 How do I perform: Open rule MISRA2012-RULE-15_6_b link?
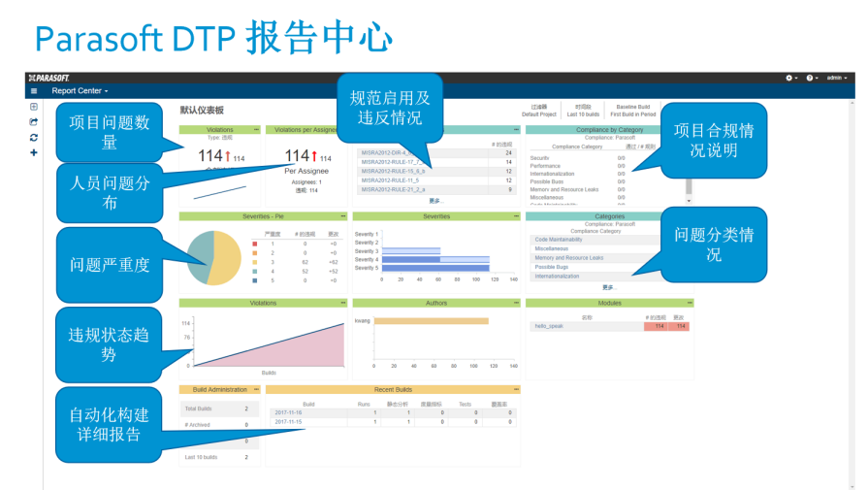tap(393, 171)
